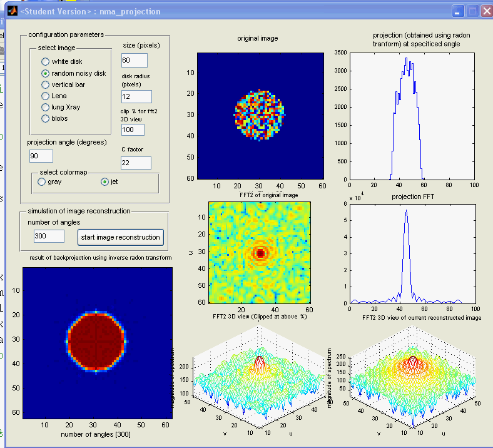Viewport: 493px width, 448px height.
Task: Focus the C factor input box
Action: [x=136, y=163]
